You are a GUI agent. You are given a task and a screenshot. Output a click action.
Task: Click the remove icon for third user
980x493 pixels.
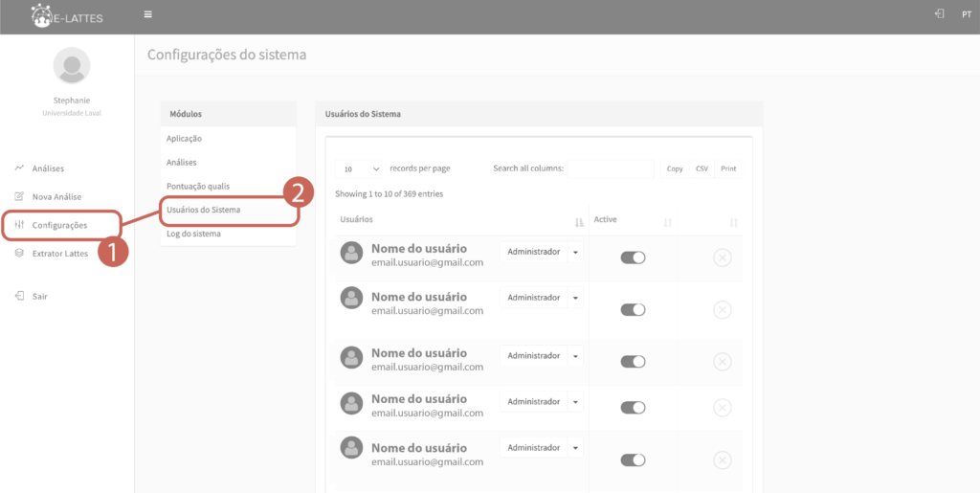(723, 361)
